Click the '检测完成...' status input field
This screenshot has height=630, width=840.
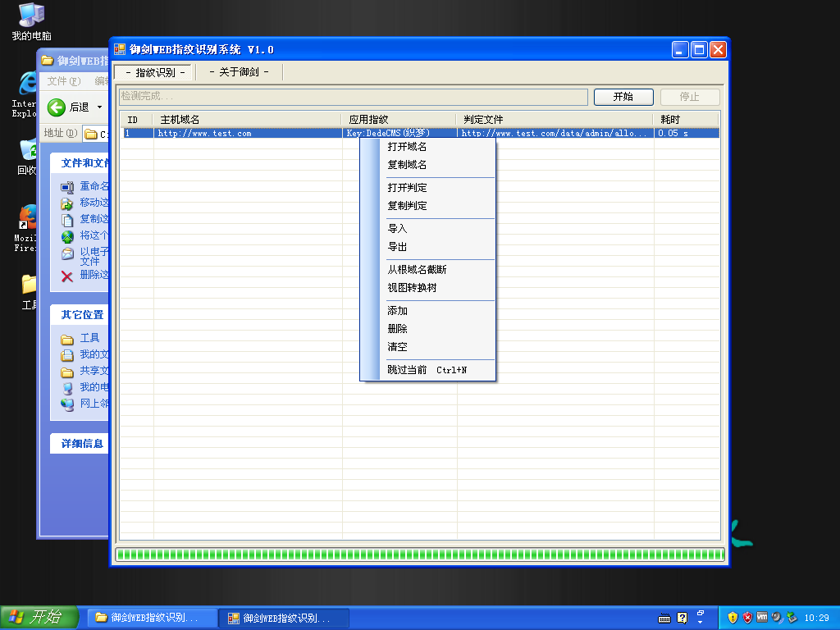coord(353,97)
